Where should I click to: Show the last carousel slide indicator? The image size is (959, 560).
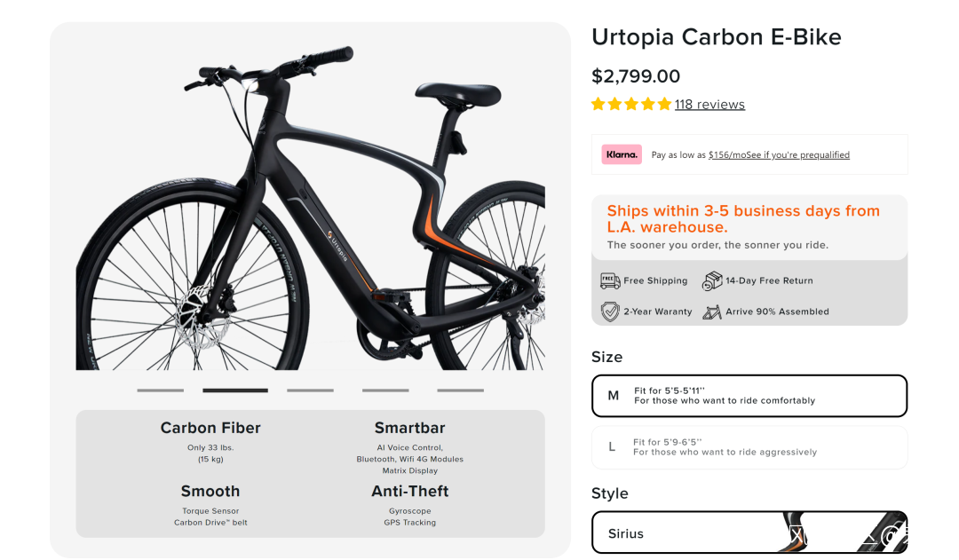pyautogui.click(x=460, y=390)
